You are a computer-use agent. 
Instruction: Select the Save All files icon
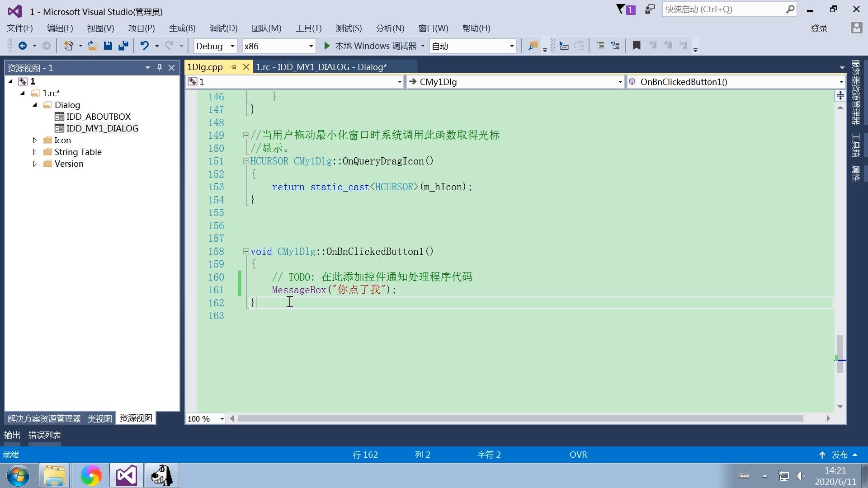[x=123, y=46]
